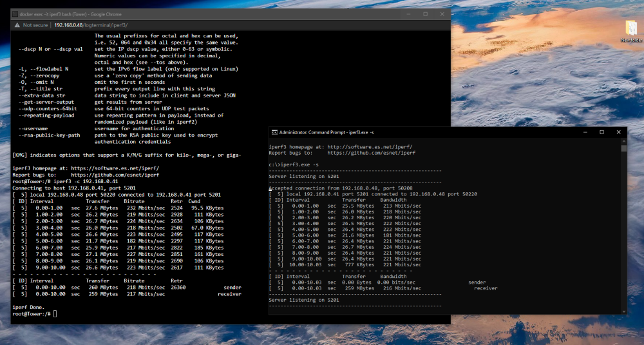The width and height of the screenshot is (644, 345).
Task: Click the 95.5 KBytes Cwnd value
Action: click(x=207, y=208)
